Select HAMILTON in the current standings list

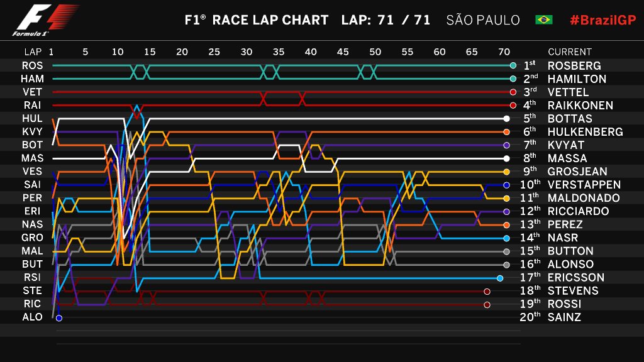(577, 79)
